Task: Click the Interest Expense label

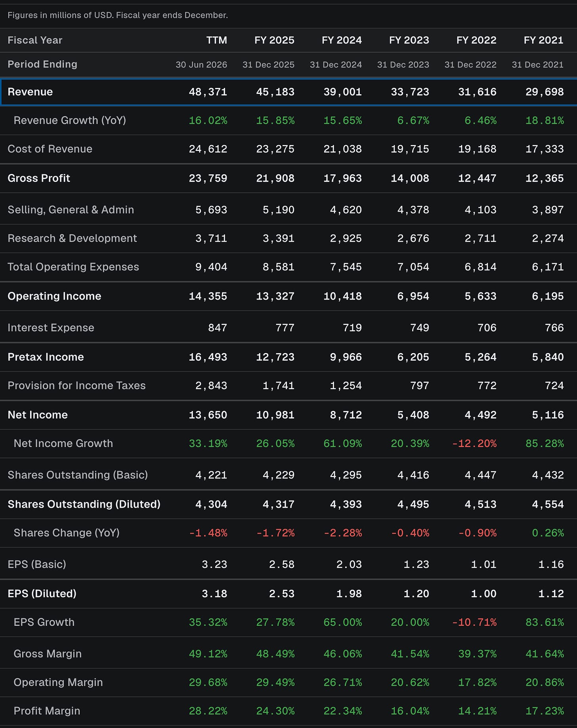Action: [51, 328]
